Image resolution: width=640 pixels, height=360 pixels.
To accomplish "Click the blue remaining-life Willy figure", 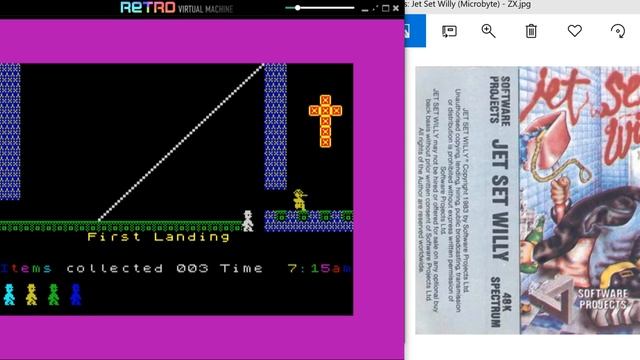I will click(x=76, y=295).
